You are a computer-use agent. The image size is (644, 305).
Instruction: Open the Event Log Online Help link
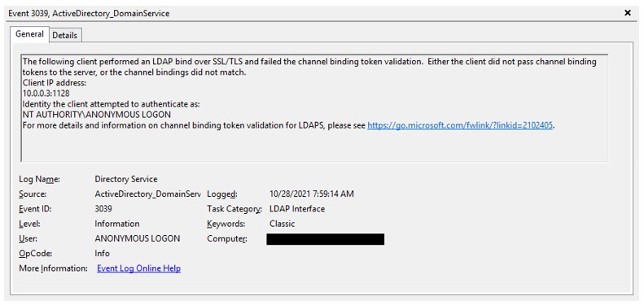(x=139, y=268)
